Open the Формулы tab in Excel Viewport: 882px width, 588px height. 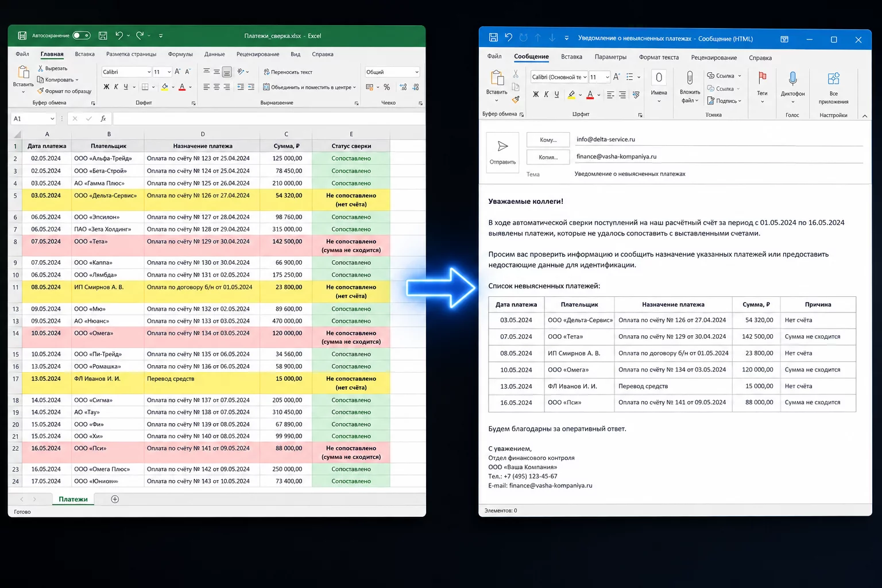180,55
